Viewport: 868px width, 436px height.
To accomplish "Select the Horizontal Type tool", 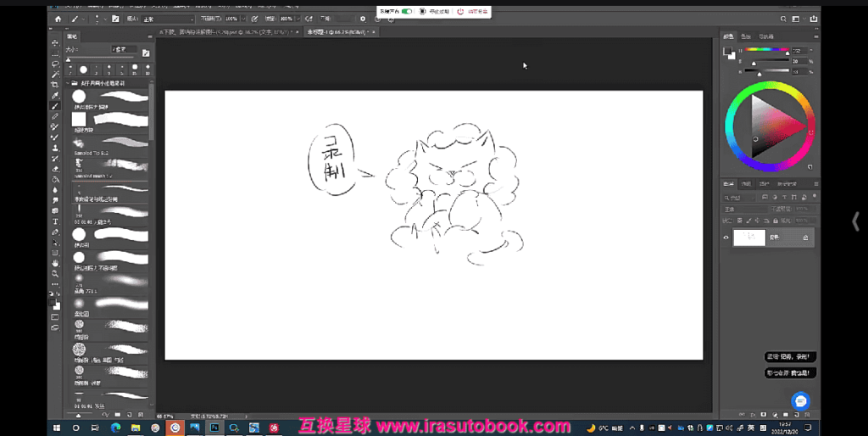I will click(55, 221).
